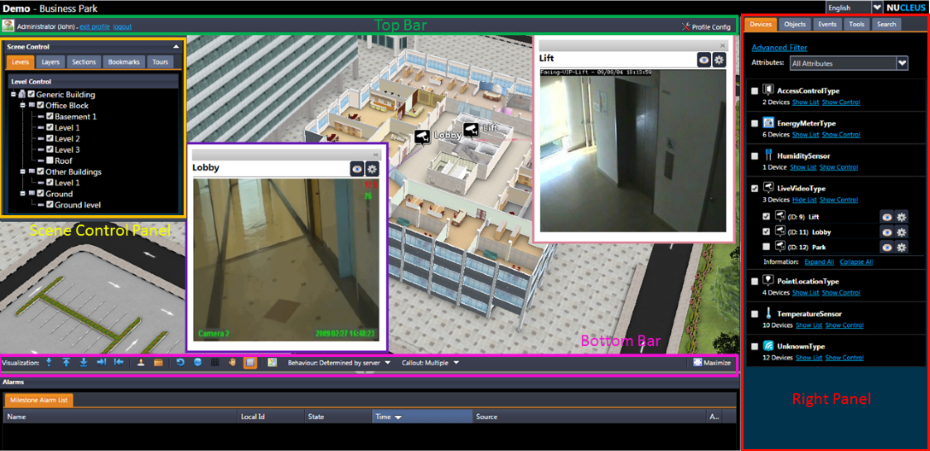Check the AccessControlType checkbox
This screenshot has height=451, width=930.
tap(754, 91)
